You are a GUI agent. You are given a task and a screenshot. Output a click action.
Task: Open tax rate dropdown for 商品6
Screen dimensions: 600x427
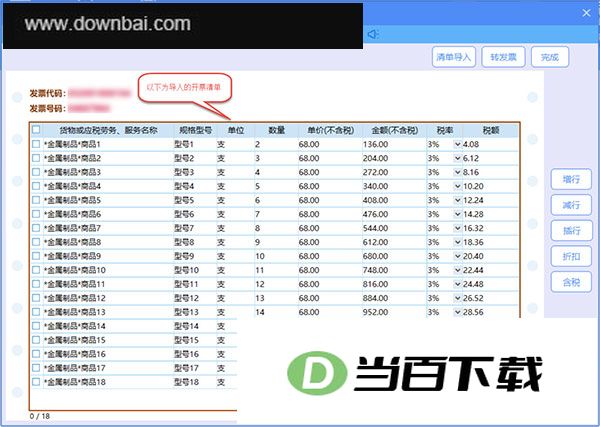pyautogui.click(x=457, y=214)
